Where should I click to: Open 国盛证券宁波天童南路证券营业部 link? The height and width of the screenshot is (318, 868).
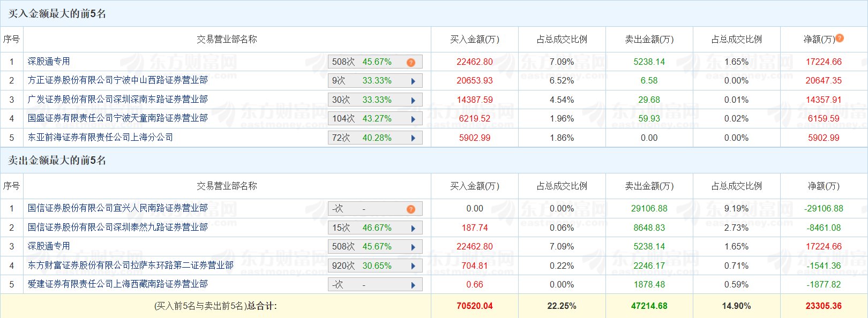point(118,118)
